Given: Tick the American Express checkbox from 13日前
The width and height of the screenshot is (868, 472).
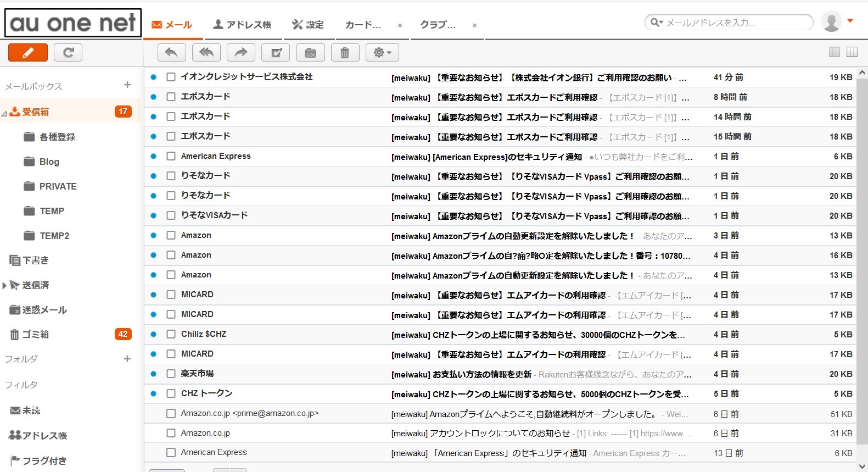Looking at the screenshot, I should [171, 453].
